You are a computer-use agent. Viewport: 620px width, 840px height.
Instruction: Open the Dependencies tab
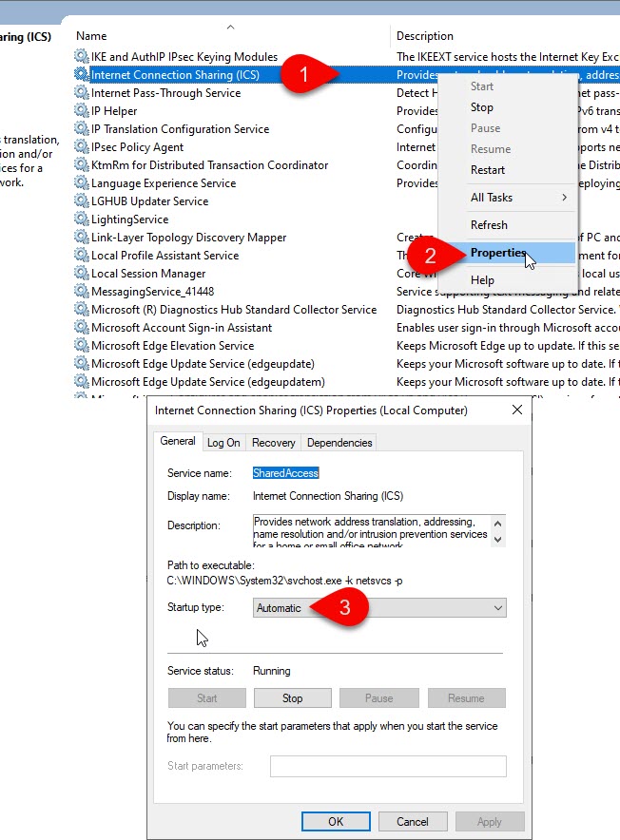pos(339,443)
